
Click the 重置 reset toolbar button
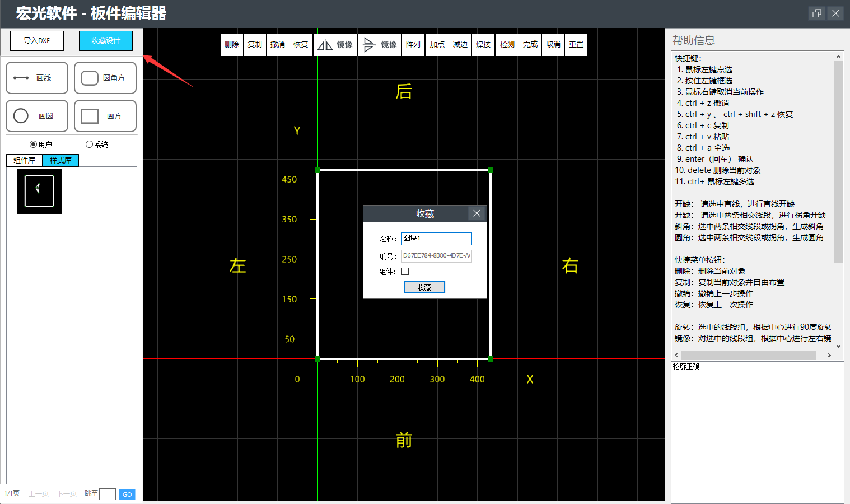tap(576, 45)
